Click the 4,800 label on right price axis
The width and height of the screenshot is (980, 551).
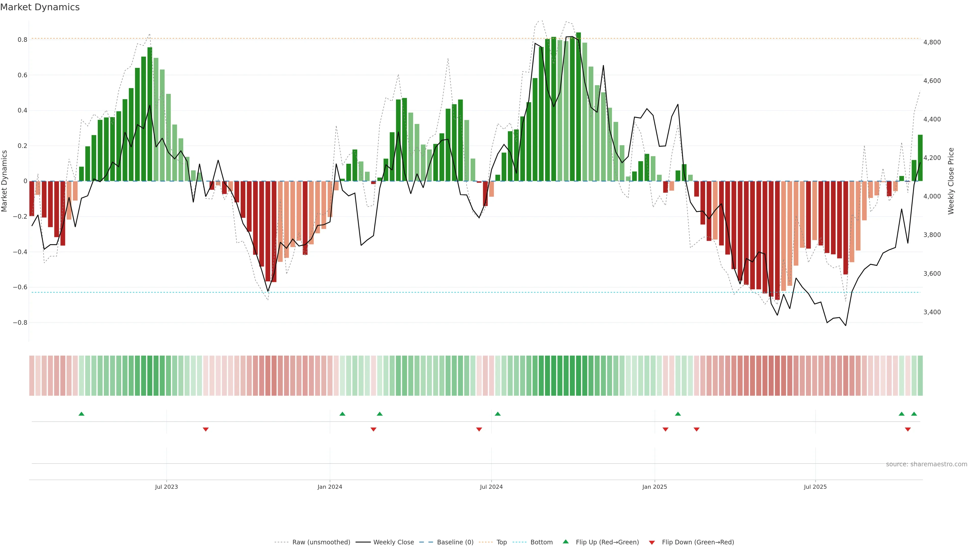(932, 42)
